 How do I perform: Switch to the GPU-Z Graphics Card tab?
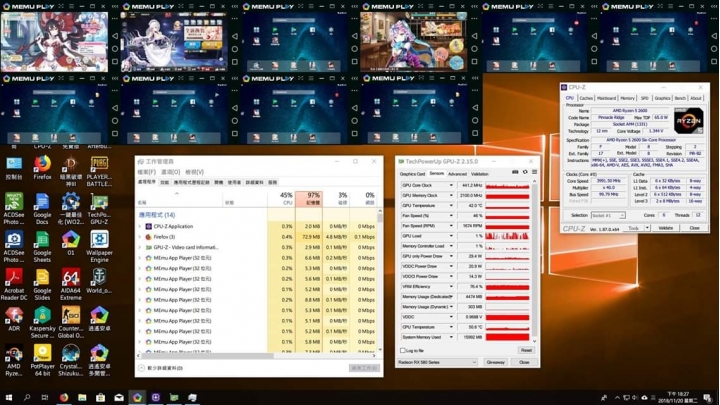point(412,174)
